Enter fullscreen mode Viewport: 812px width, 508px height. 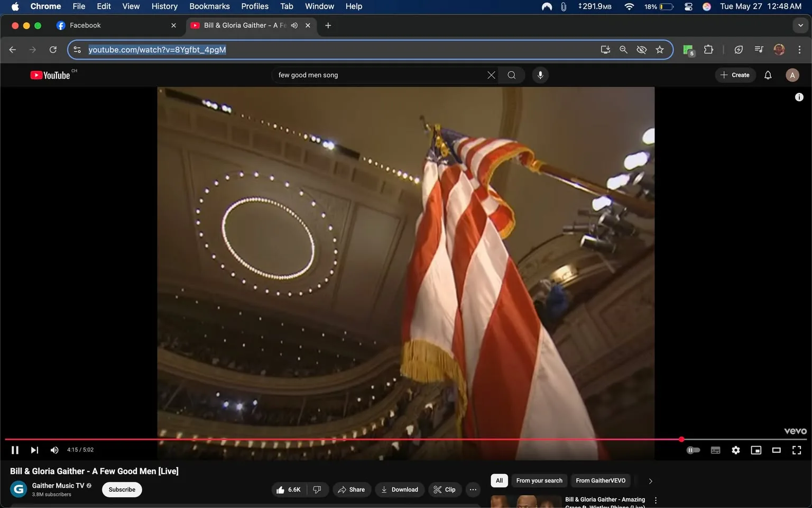(796, 450)
